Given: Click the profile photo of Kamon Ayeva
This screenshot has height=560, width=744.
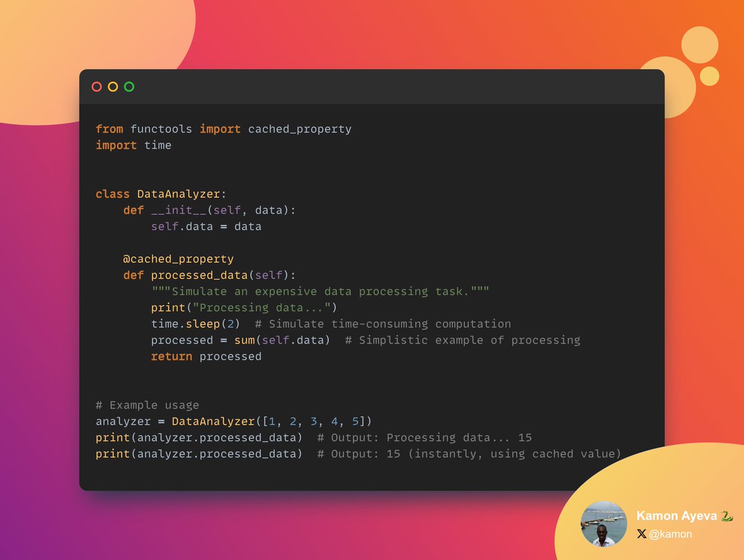Looking at the screenshot, I should click(604, 524).
